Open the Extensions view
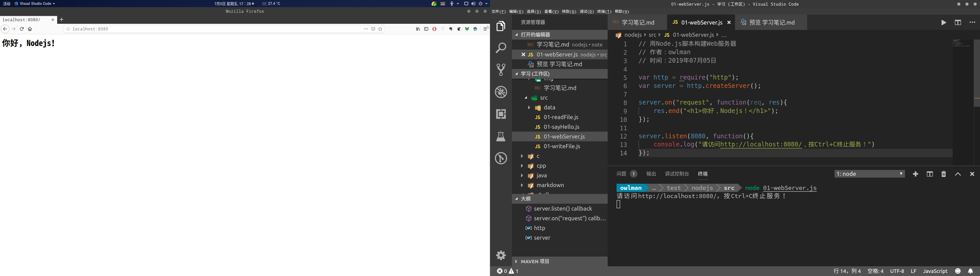 (501, 114)
